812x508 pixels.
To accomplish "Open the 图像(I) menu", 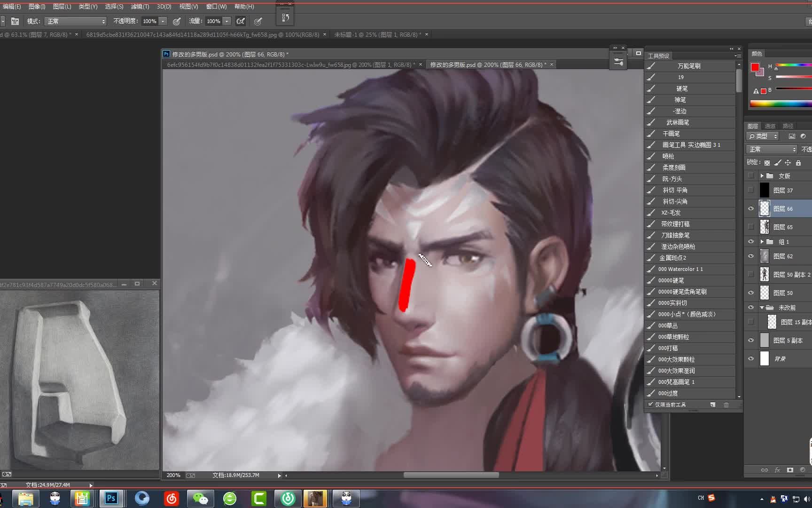I will click(37, 7).
